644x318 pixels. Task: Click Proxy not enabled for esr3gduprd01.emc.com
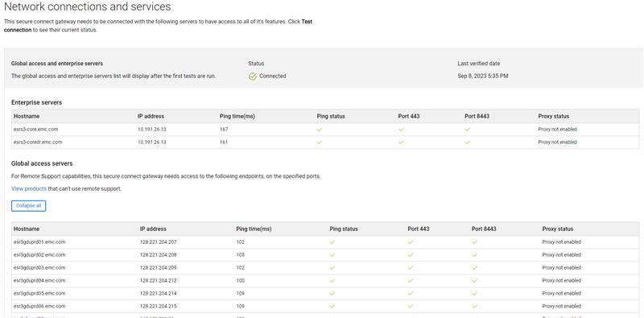click(561, 242)
